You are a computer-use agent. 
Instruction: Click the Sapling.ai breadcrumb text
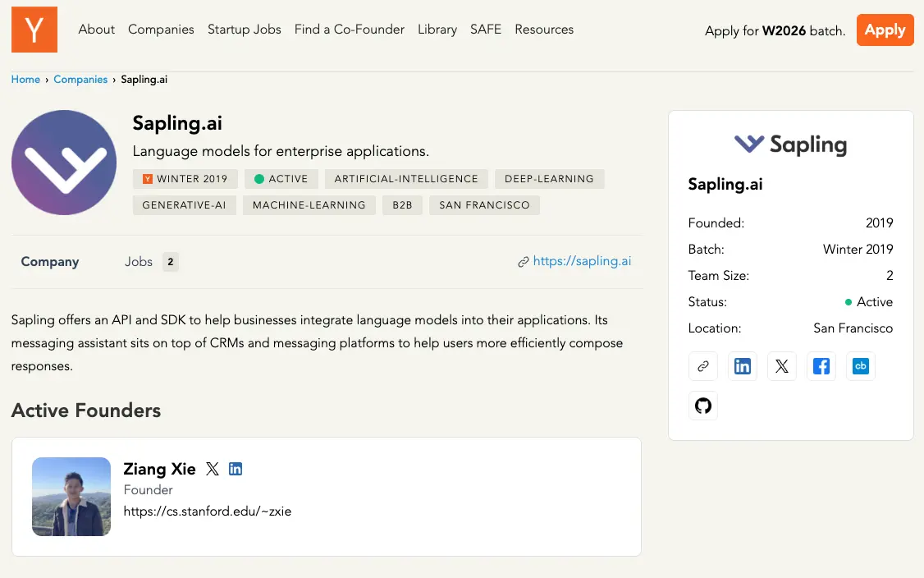(x=144, y=80)
